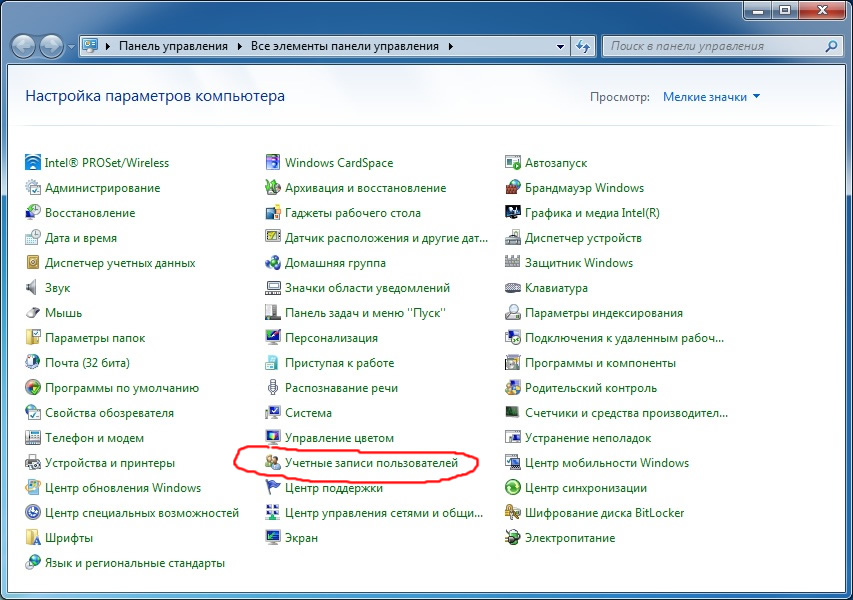The image size is (853, 600).
Task: Open the Устройства и принтеры icon
Action: click(33, 463)
